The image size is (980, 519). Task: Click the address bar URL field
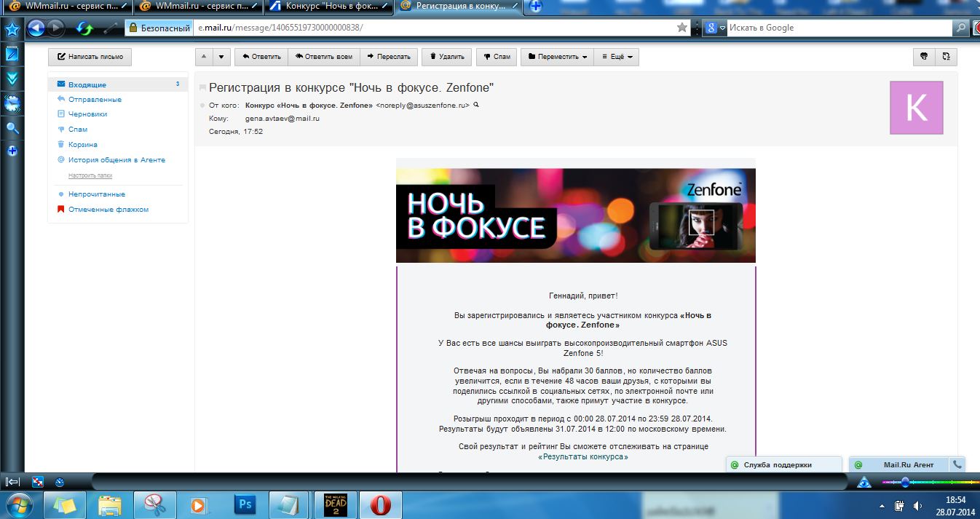(x=433, y=28)
